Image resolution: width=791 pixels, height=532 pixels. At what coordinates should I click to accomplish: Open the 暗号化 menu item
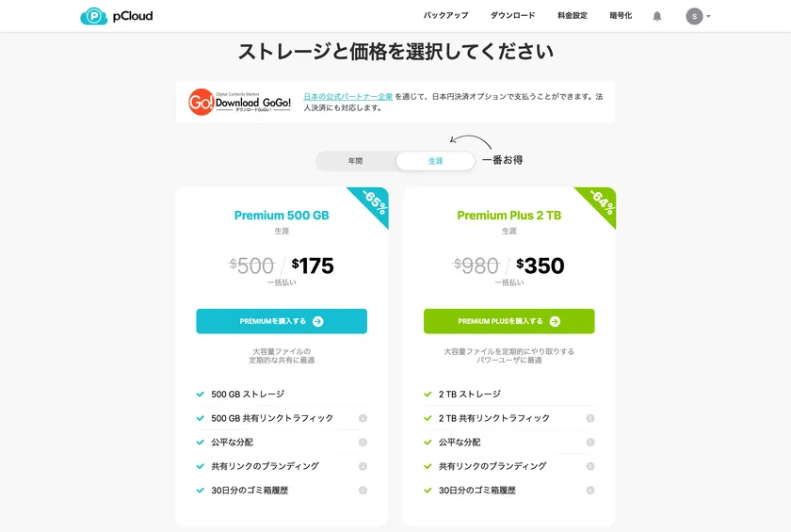621,16
